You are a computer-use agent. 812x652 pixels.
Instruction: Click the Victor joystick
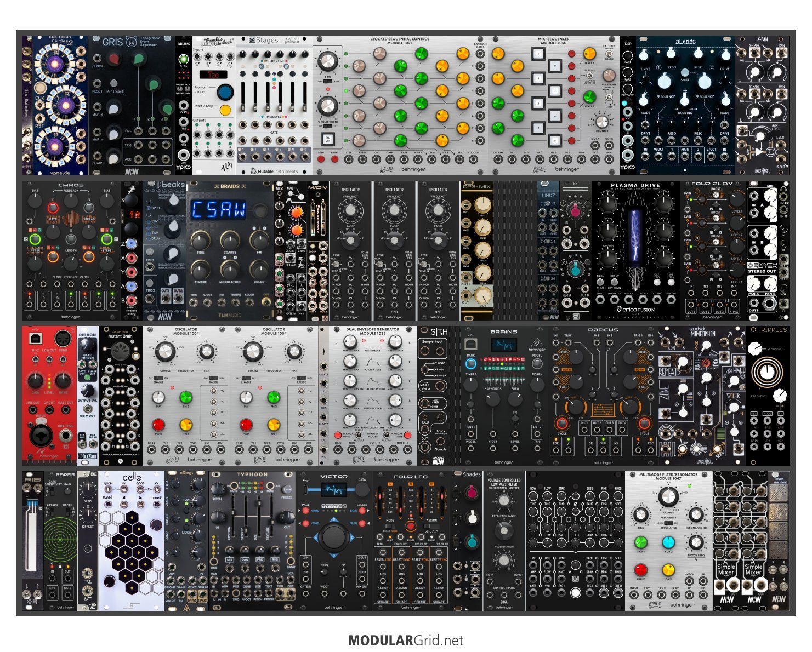(x=334, y=537)
